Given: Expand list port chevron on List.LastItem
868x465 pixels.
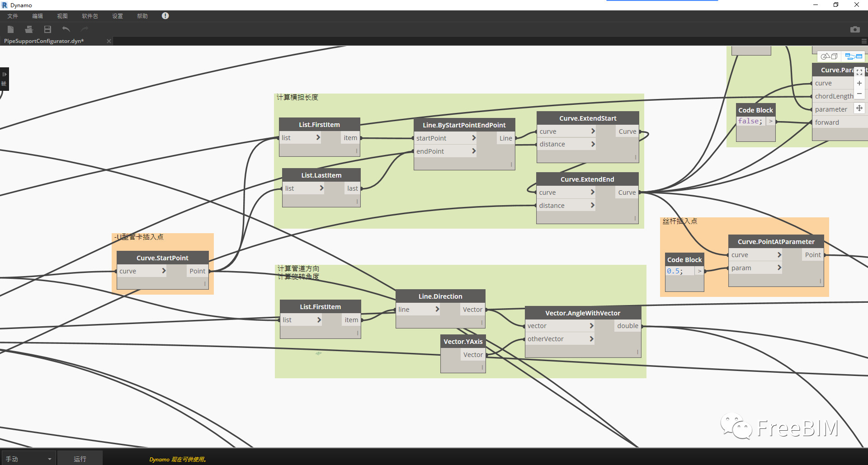Looking at the screenshot, I should [x=321, y=188].
